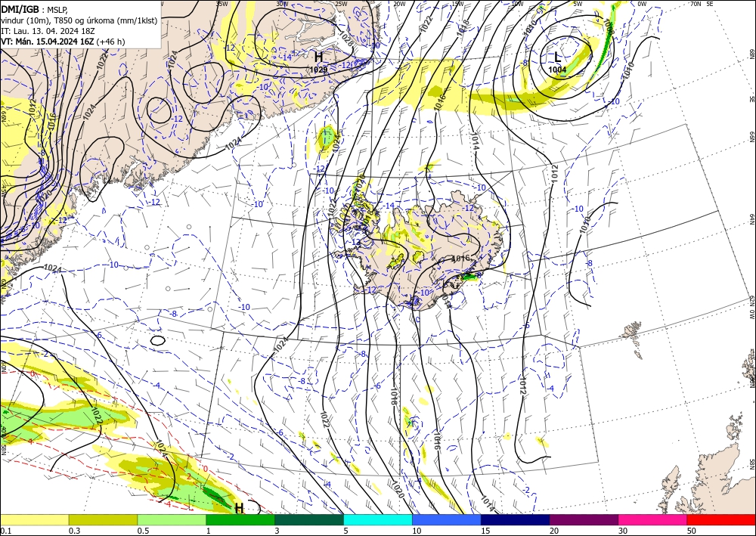Click the cyan 5–10 legend color band
Screen dimensions: 756x536
click(378, 519)
